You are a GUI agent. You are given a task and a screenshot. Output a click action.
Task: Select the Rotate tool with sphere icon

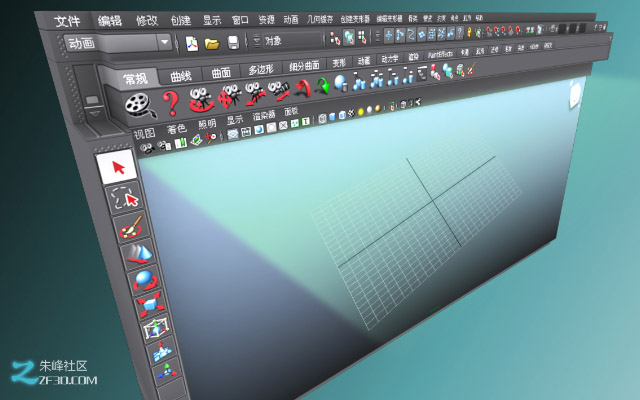[x=145, y=280]
